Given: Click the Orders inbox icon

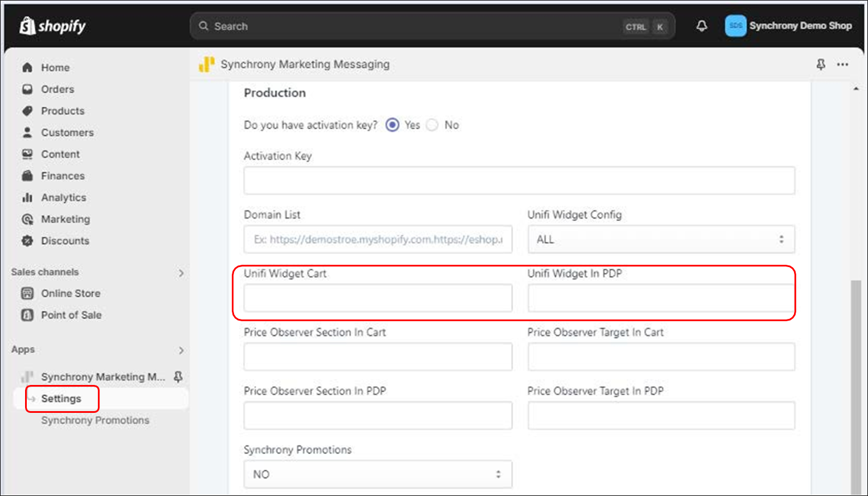Looking at the screenshot, I should pyautogui.click(x=27, y=89).
